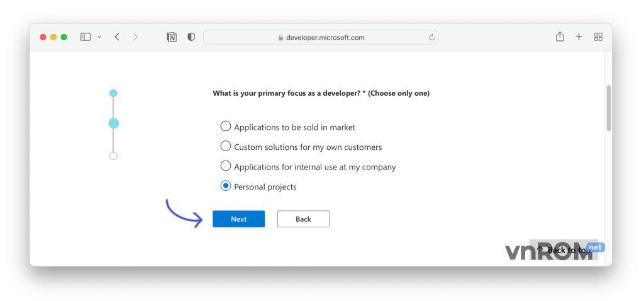The width and height of the screenshot is (644, 301).
Task: Select the "Personal projects" radio option
Action: 226,186
